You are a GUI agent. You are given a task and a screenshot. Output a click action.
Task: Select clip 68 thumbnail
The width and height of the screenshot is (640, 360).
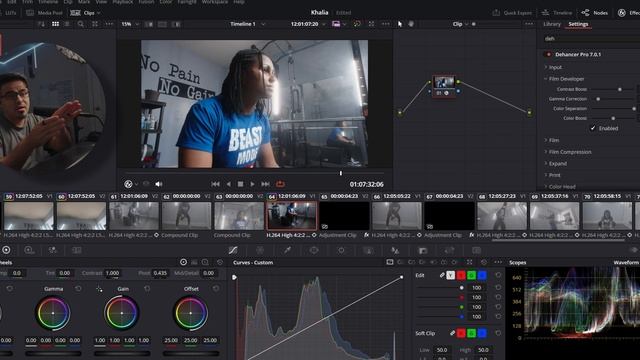tap(502, 215)
